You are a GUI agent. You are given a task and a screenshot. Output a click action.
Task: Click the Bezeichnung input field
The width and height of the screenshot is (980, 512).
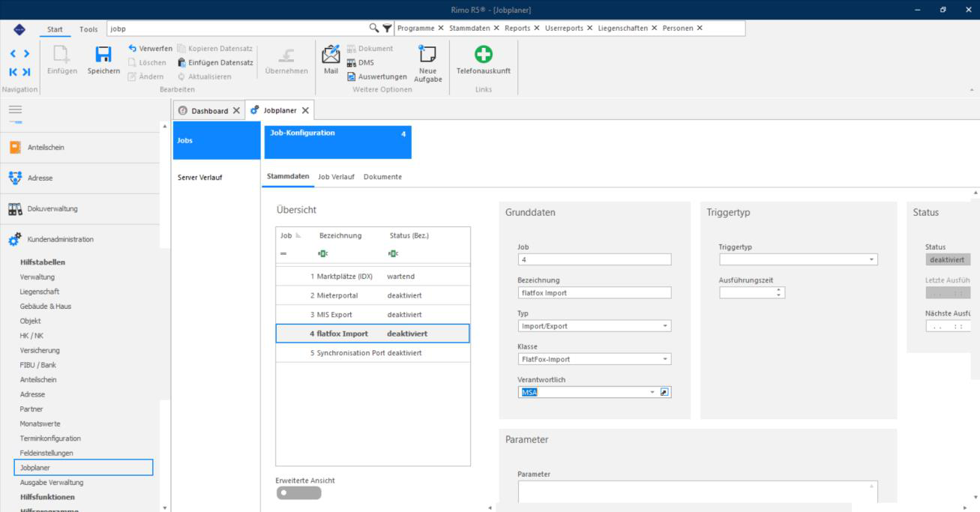tap(594, 293)
